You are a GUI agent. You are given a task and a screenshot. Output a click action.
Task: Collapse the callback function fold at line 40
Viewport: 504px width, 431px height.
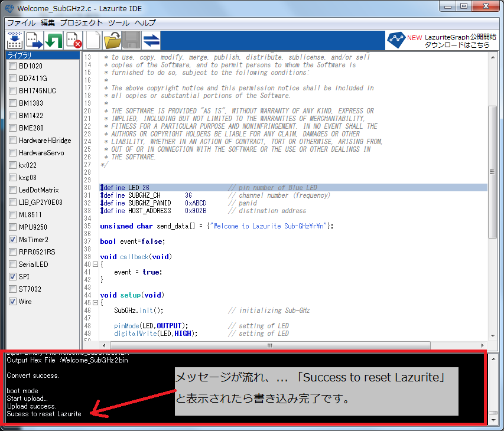click(95, 265)
